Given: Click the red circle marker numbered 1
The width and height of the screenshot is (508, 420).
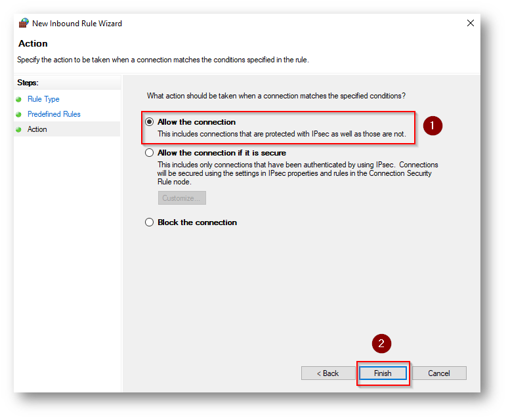Looking at the screenshot, I should click(433, 125).
